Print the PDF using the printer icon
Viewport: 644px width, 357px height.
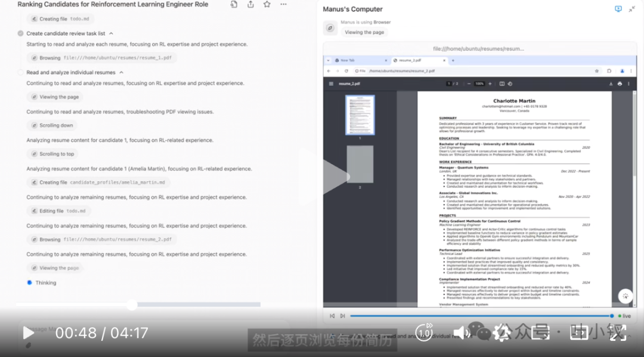620,83
